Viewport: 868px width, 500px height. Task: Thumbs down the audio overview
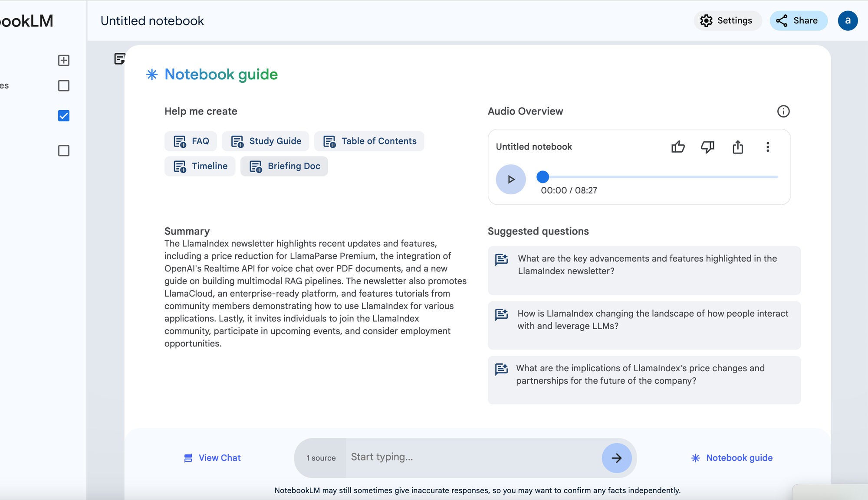click(x=707, y=147)
